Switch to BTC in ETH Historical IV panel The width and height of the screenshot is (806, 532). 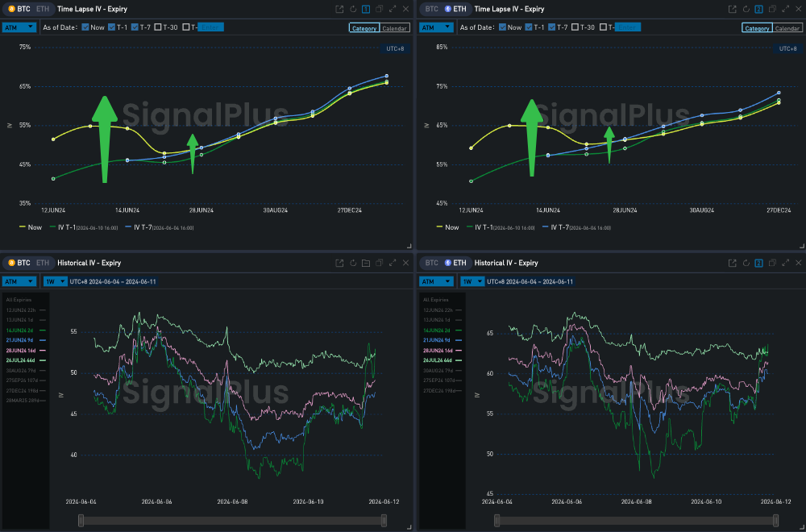click(432, 263)
